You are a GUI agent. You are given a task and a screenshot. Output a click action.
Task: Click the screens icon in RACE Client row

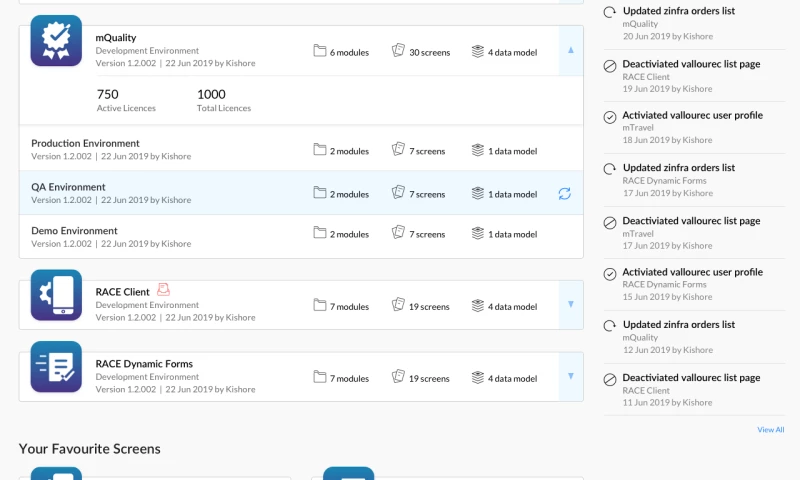398,307
